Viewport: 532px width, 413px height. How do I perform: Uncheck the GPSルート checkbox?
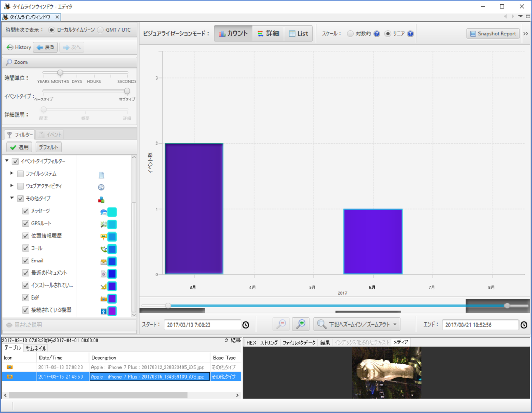point(25,223)
